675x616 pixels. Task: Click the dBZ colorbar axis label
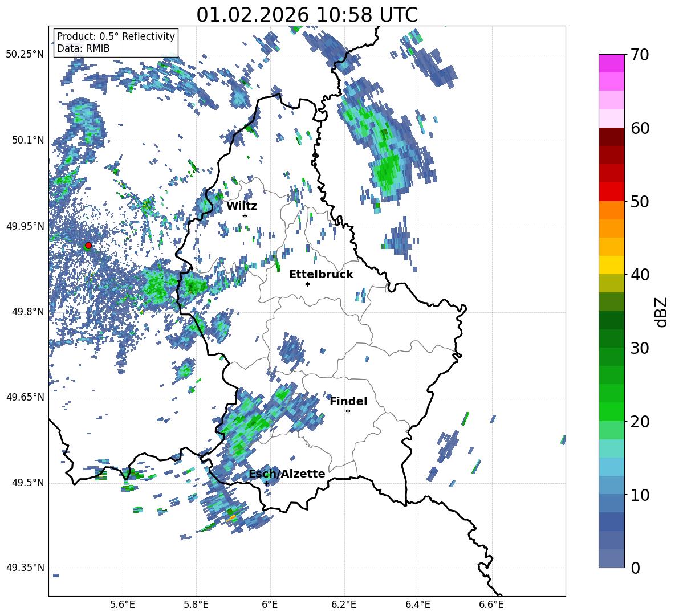[x=662, y=312]
